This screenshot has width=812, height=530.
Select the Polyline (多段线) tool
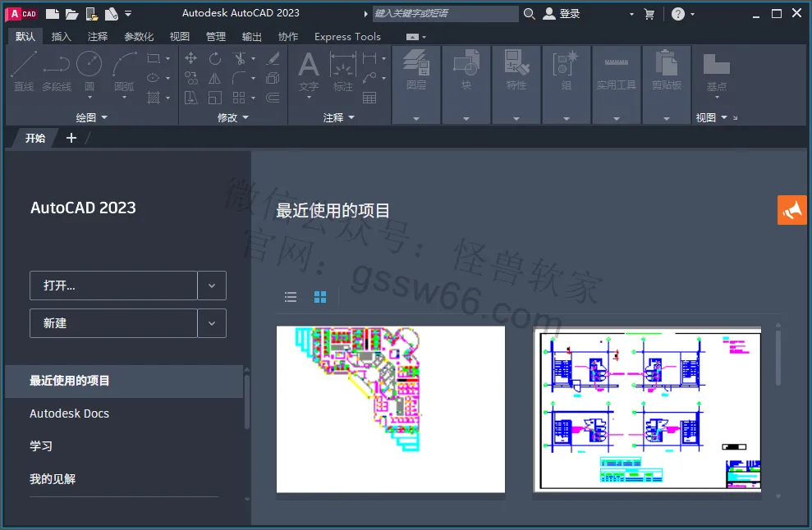click(57, 71)
